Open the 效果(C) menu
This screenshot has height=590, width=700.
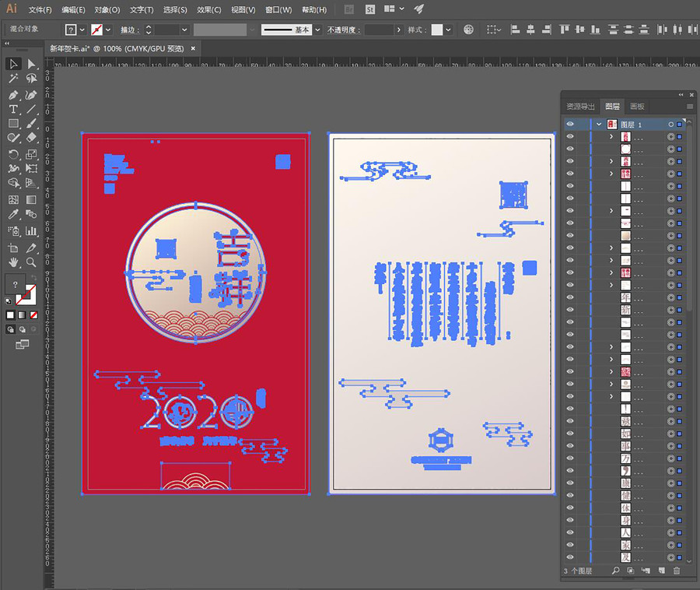pos(209,10)
